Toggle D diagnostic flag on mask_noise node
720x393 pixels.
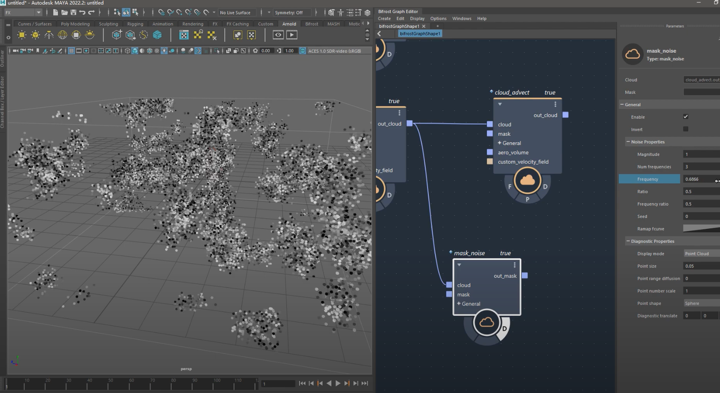[504, 329]
